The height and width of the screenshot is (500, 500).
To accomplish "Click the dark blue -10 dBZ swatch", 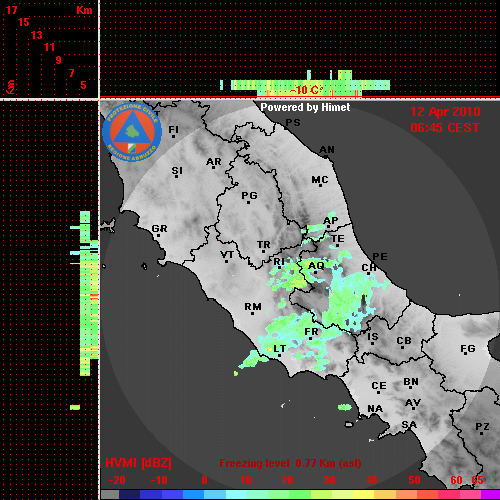I will 150,495.
